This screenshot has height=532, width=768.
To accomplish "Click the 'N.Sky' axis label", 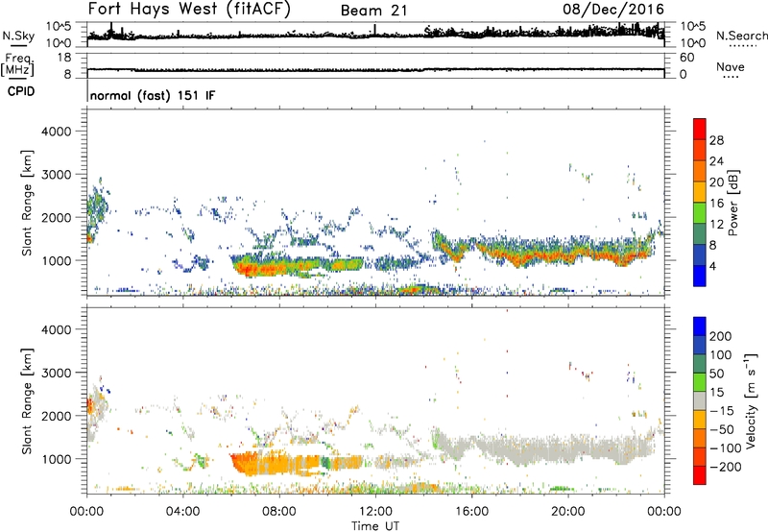I will (18, 36).
